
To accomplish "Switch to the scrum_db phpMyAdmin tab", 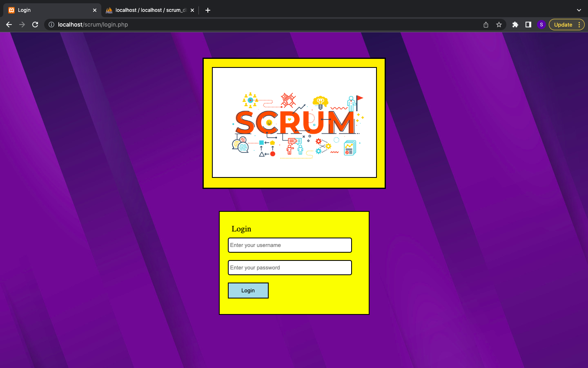I will (147, 10).
